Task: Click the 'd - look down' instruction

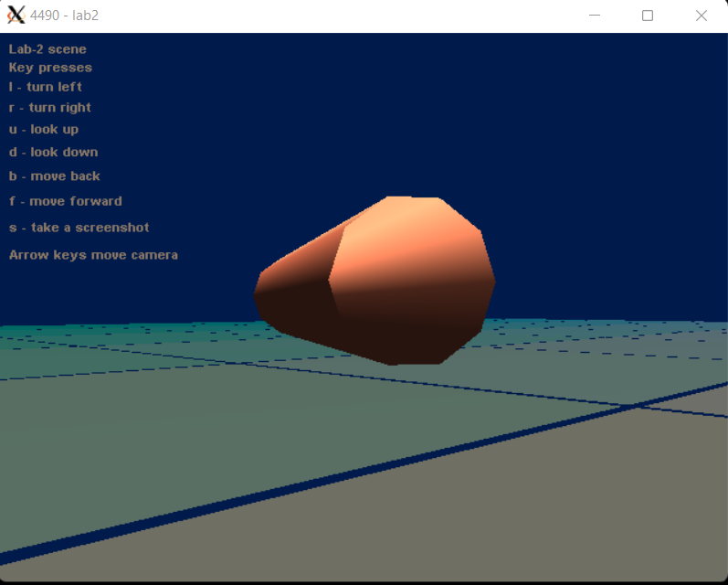Action: [x=53, y=152]
